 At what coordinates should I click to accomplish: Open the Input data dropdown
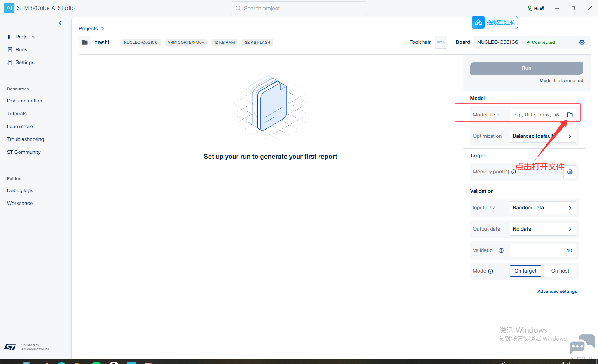tap(543, 208)
